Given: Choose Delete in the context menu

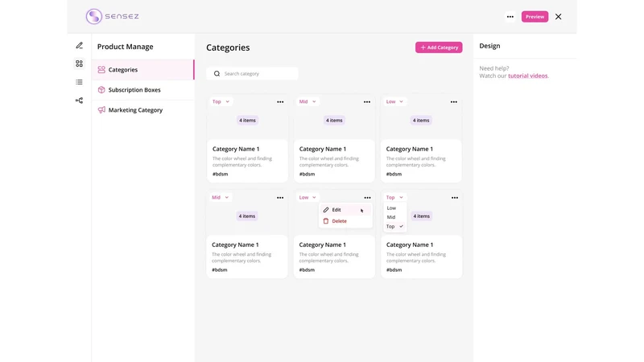Looking at the screenshot, I should click(345, 221).
